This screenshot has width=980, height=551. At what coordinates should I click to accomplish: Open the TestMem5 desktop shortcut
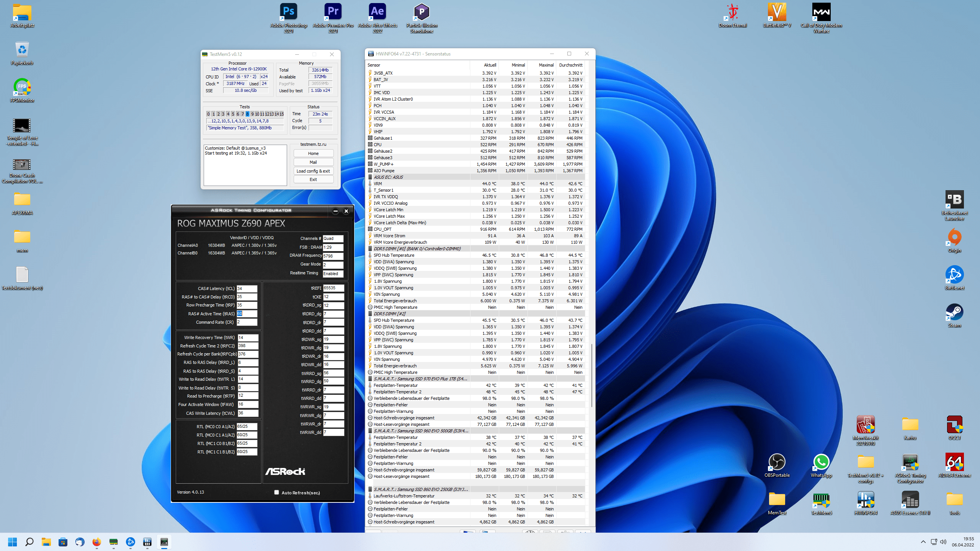(x=822, y=504)
